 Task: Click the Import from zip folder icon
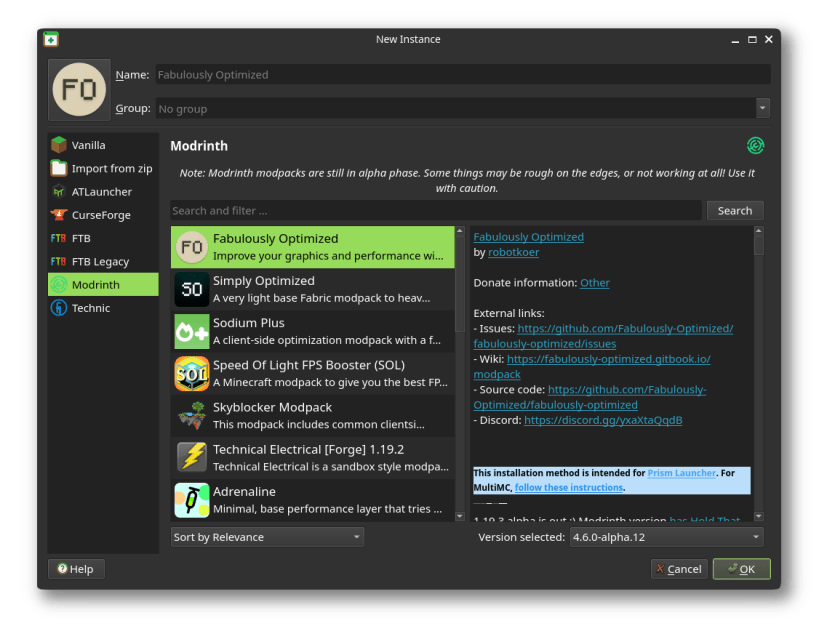click(x=59, y=168)
